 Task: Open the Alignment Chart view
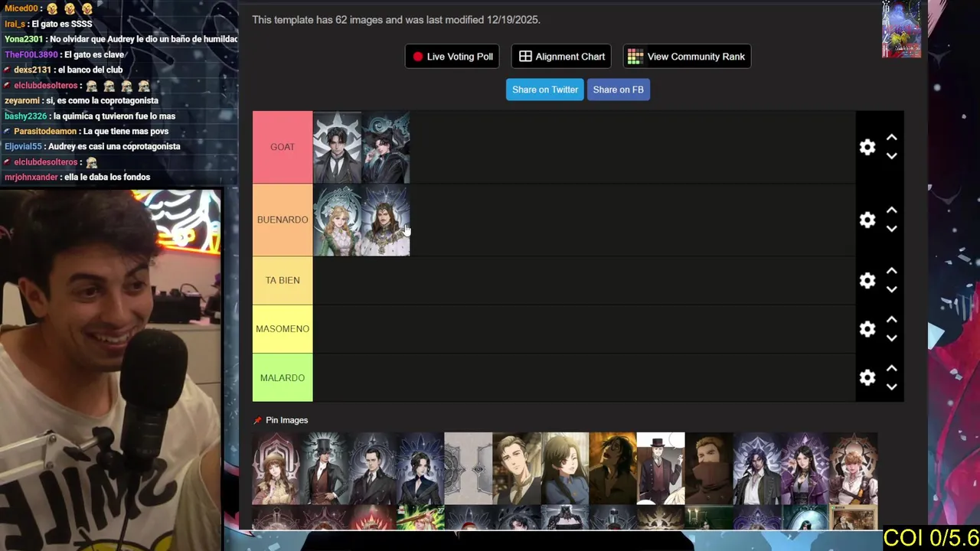pyautogui.click(x=561, y=57)
